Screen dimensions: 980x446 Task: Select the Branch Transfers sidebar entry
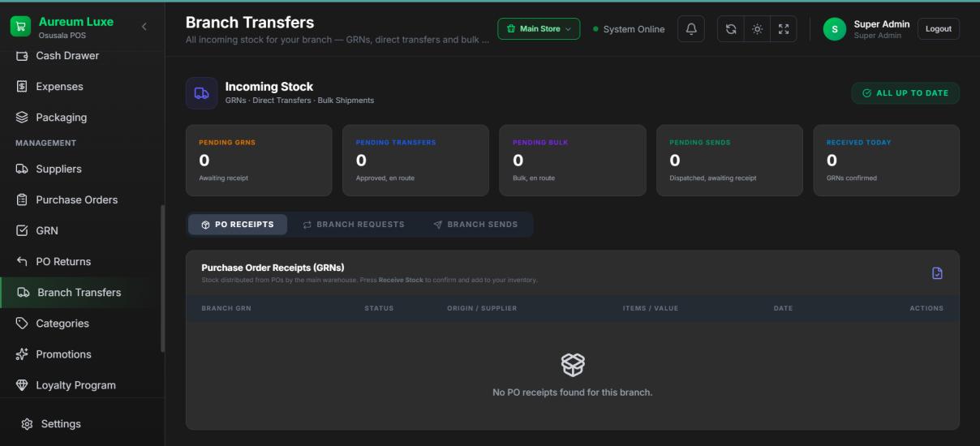click(81, 293)
